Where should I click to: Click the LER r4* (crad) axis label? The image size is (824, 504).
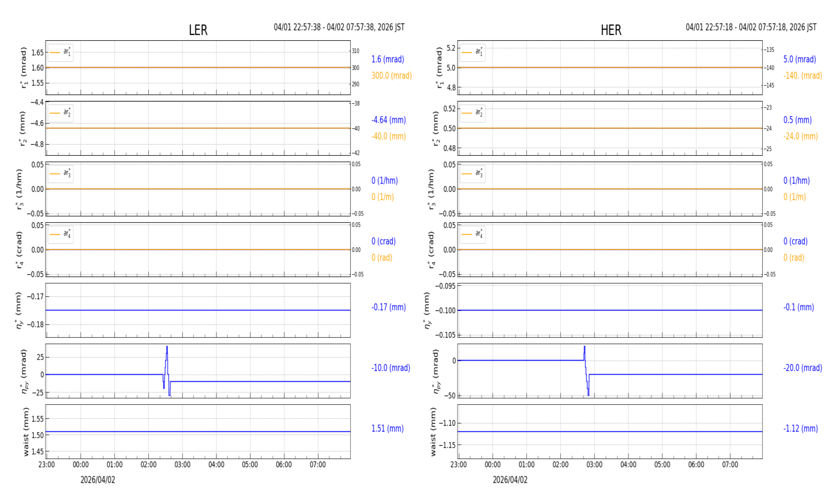click(21, 250)
